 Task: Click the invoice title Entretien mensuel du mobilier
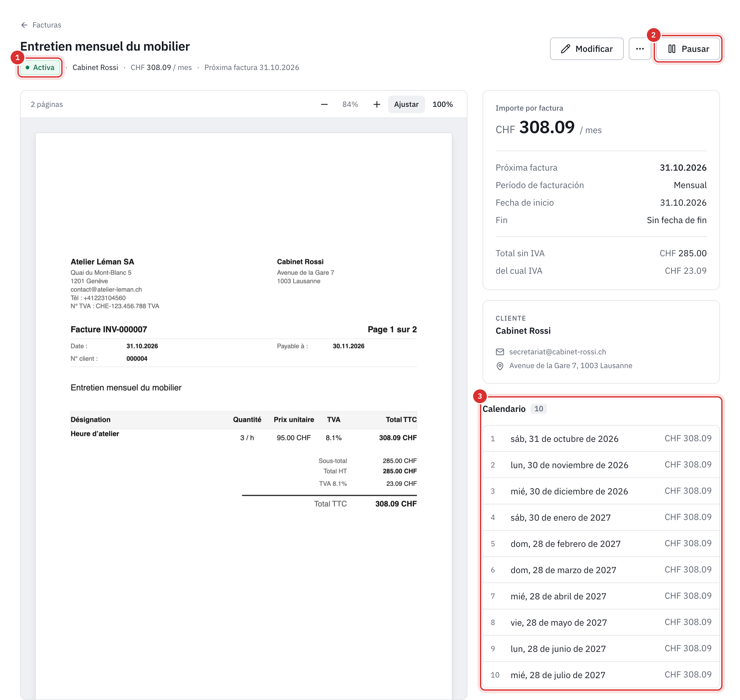105,46
